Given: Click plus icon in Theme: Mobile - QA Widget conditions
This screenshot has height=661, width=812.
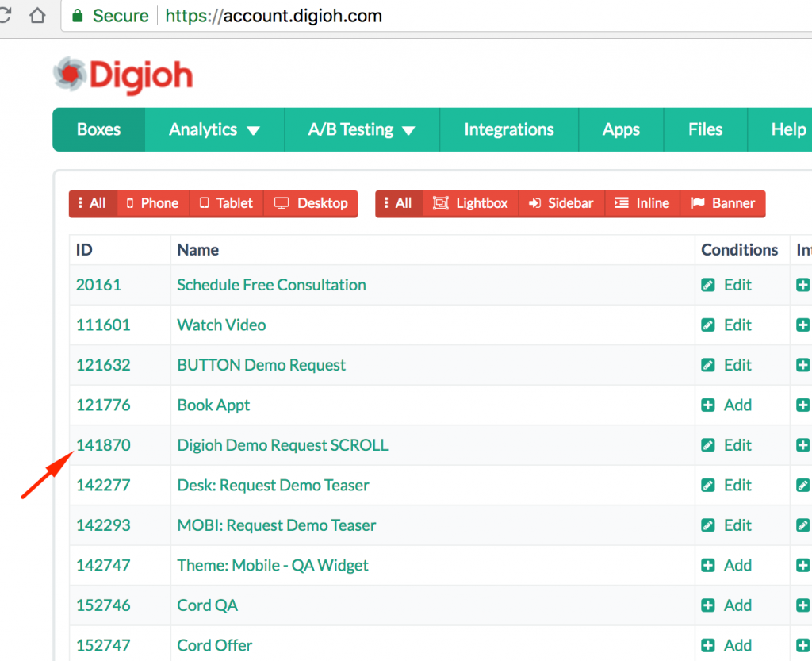Looking at the screenshot, I should tap(708, 565).
